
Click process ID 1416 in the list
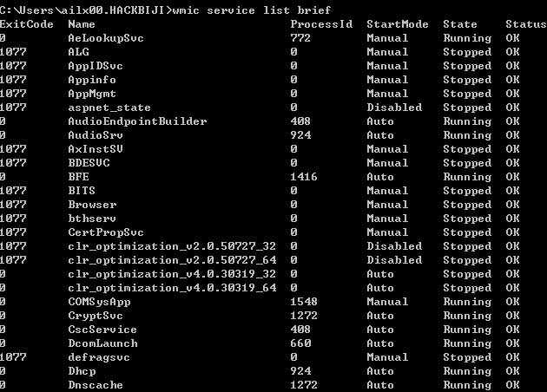(x=304, y=177)
